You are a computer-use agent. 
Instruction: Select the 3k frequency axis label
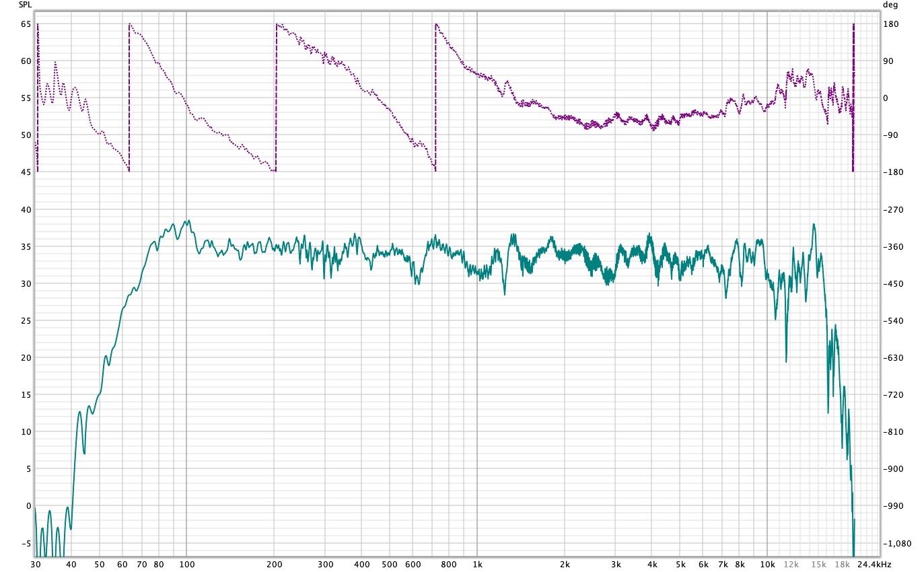[616, 564]
